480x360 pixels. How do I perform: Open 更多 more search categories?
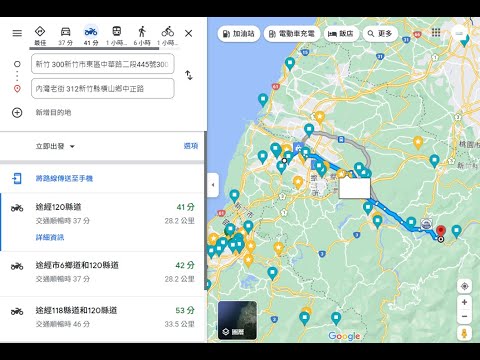[x=380, y=34]
